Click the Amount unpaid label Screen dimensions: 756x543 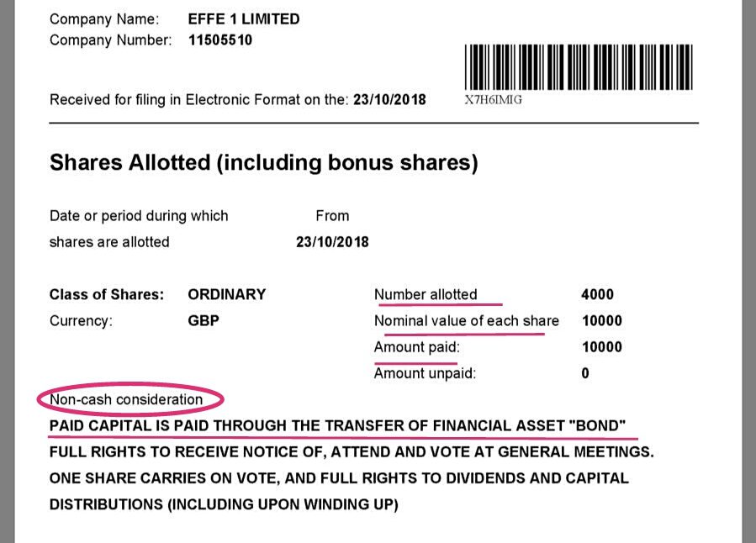click(425, 373)
